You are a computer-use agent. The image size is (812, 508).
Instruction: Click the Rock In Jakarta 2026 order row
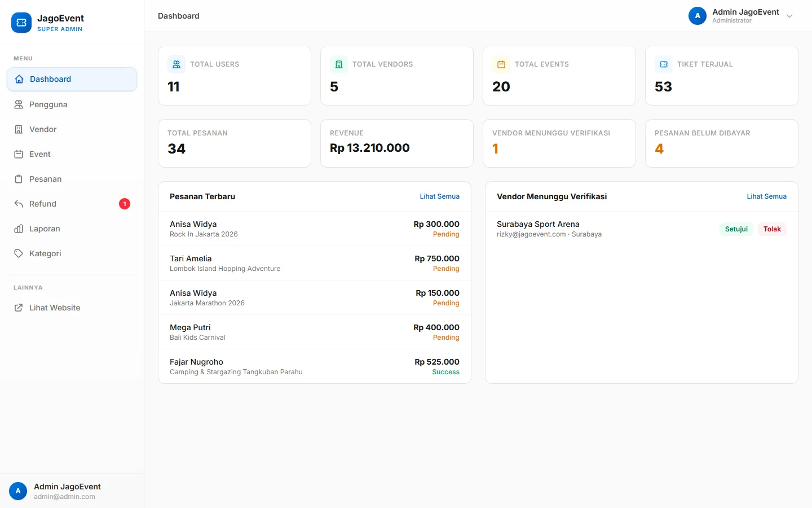point(315,229)
